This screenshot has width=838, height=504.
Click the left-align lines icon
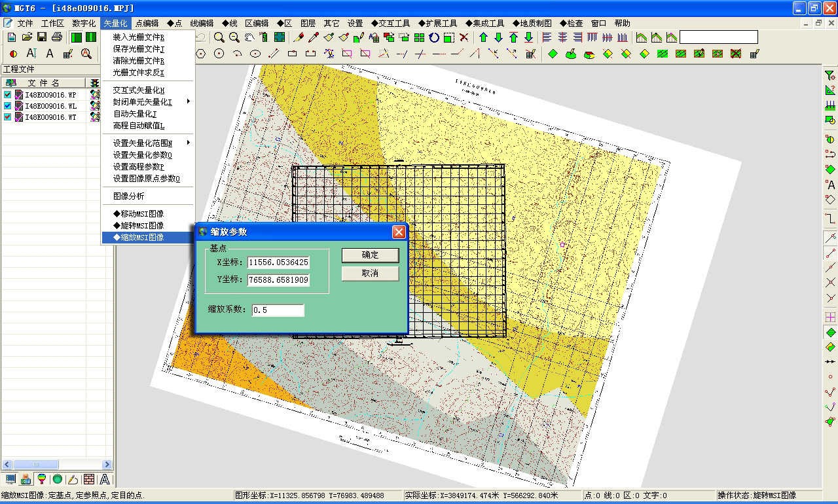(x=547, y=37)
